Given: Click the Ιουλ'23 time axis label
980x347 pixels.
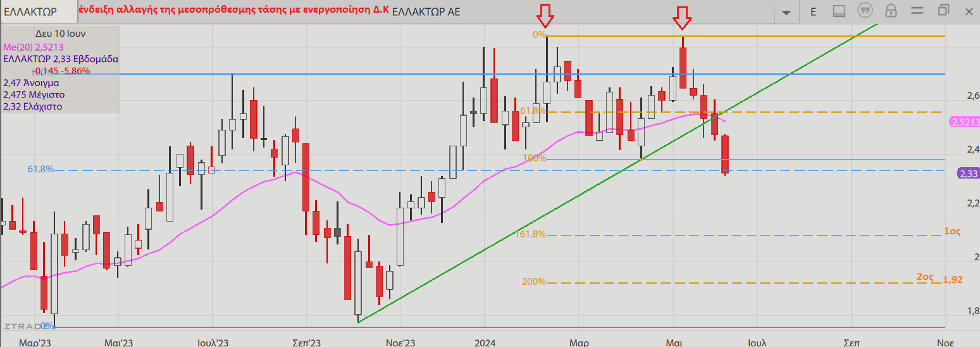Looking at the screenshot, I should coord(213,342).
